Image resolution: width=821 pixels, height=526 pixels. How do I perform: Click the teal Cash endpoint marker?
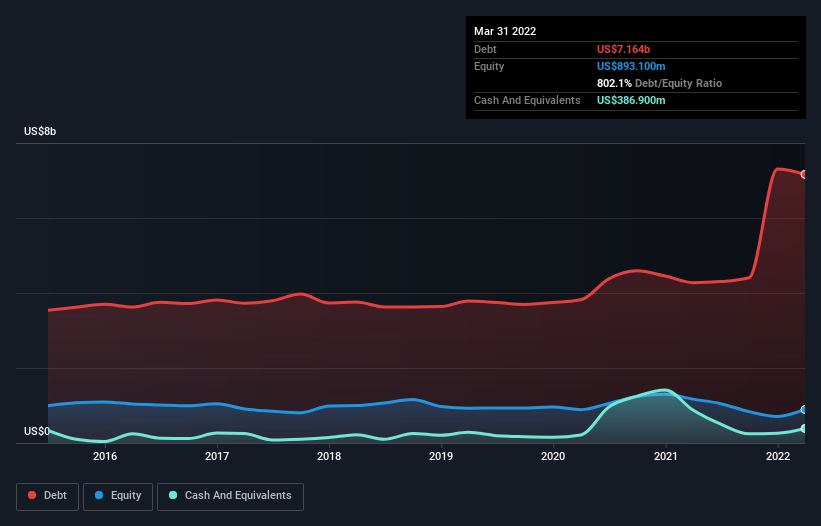coord(804,429)
